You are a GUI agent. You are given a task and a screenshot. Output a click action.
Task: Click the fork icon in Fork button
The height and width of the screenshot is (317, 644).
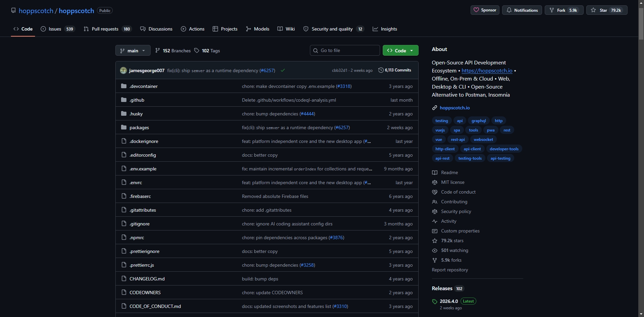click(551, 10)
